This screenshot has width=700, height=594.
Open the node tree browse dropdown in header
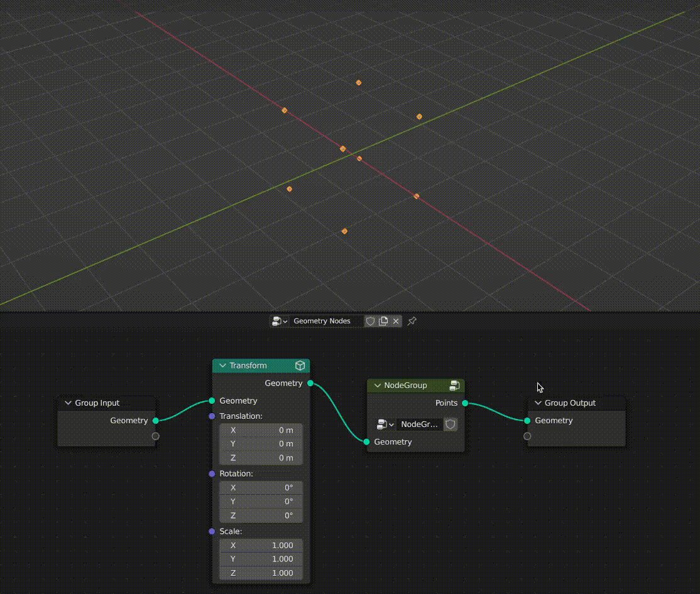[x=280, y=321]
